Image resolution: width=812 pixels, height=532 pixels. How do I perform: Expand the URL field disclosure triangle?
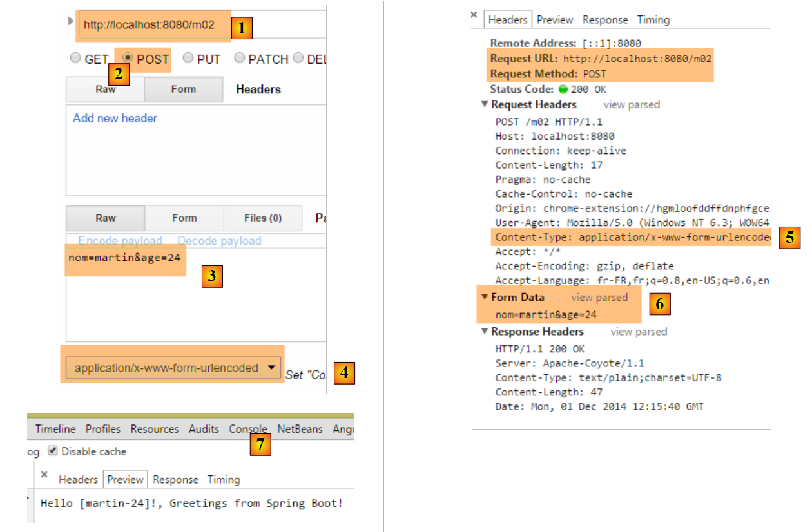[x=71, y=21]
